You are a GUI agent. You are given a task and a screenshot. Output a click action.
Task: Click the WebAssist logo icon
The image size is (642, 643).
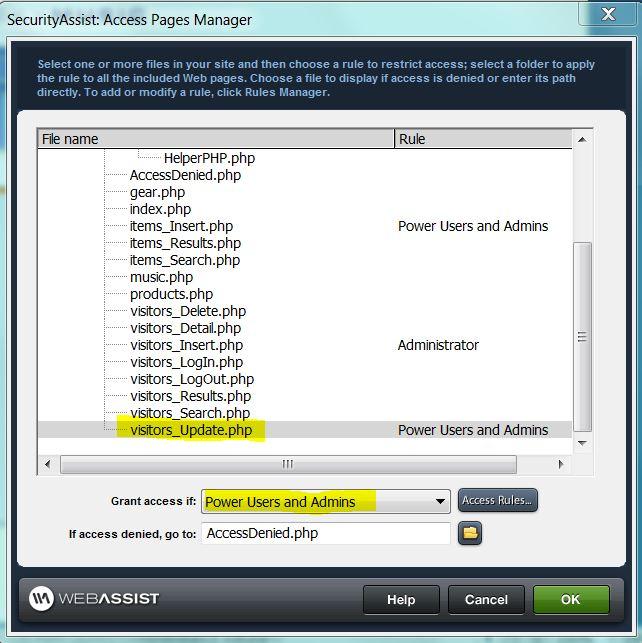click(x=41, y=598)
